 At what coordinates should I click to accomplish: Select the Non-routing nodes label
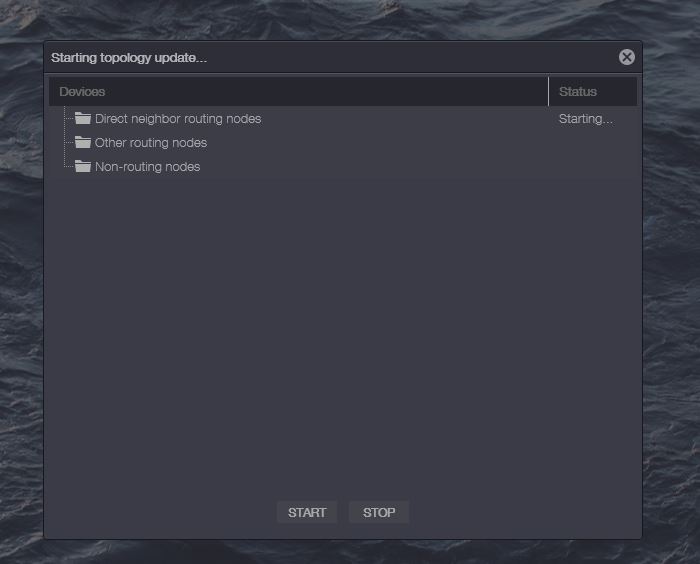[147, 167]
